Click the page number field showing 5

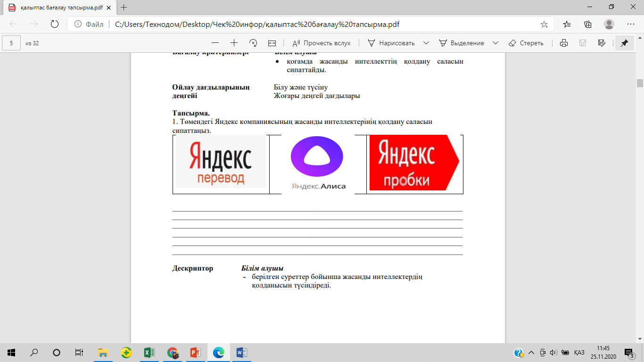11,43
